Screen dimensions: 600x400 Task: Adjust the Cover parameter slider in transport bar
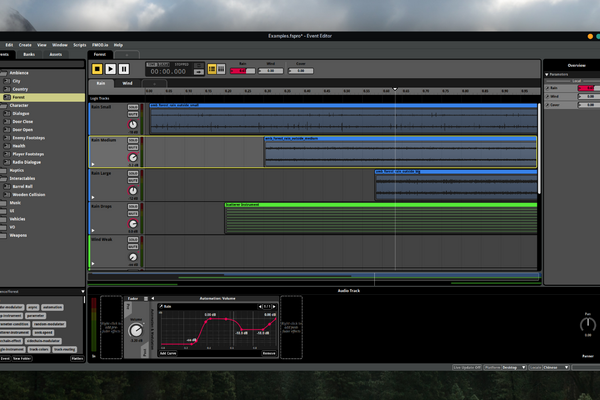tap(301, 71)
